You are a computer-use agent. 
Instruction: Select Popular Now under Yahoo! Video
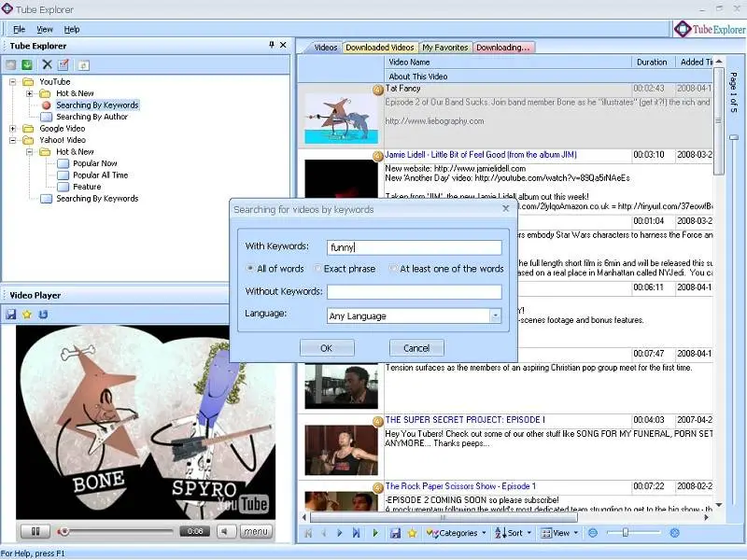[x=95, y=163]
